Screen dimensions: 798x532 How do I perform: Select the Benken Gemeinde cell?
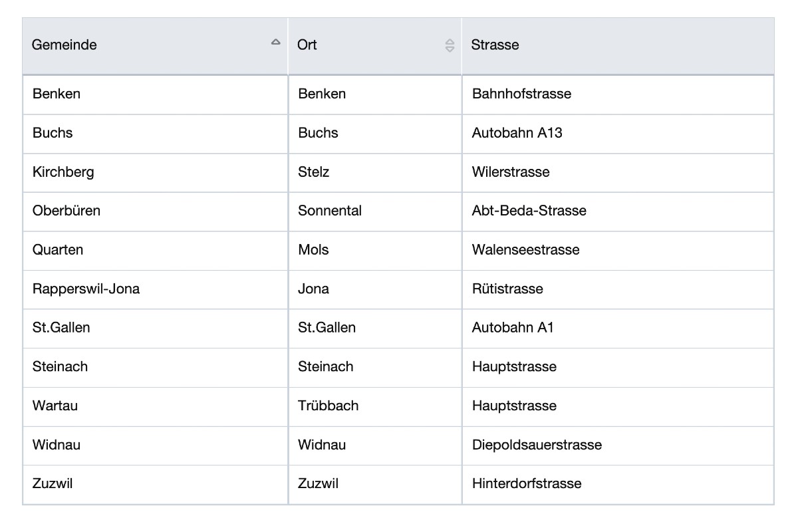click(x=155, y=94)
